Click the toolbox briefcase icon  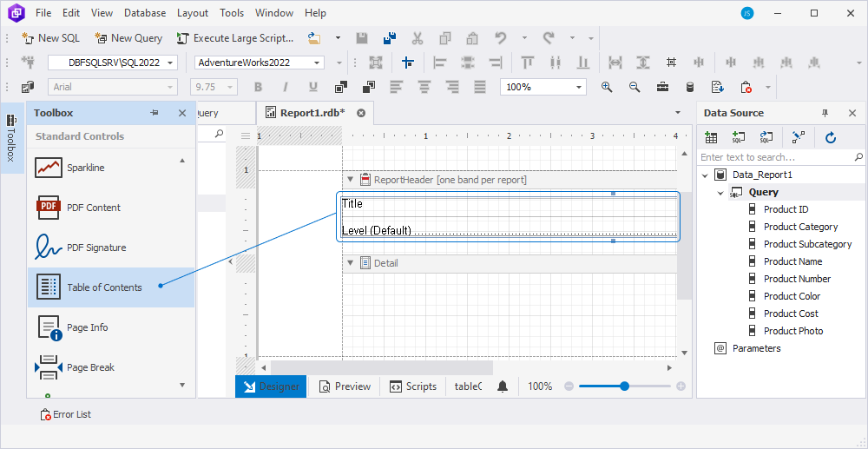tap(662, 87)
